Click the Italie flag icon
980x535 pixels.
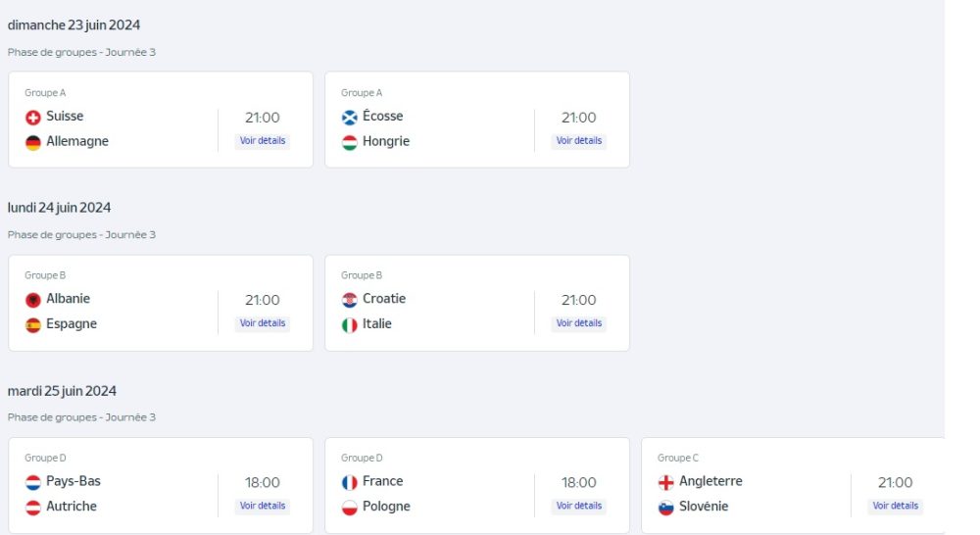click(x=350, y=325)
